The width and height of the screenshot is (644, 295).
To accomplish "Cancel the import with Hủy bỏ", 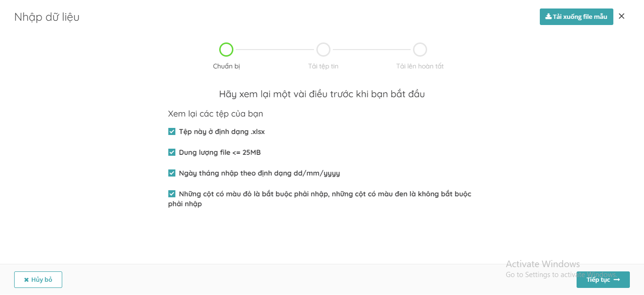I will point(38,279).
